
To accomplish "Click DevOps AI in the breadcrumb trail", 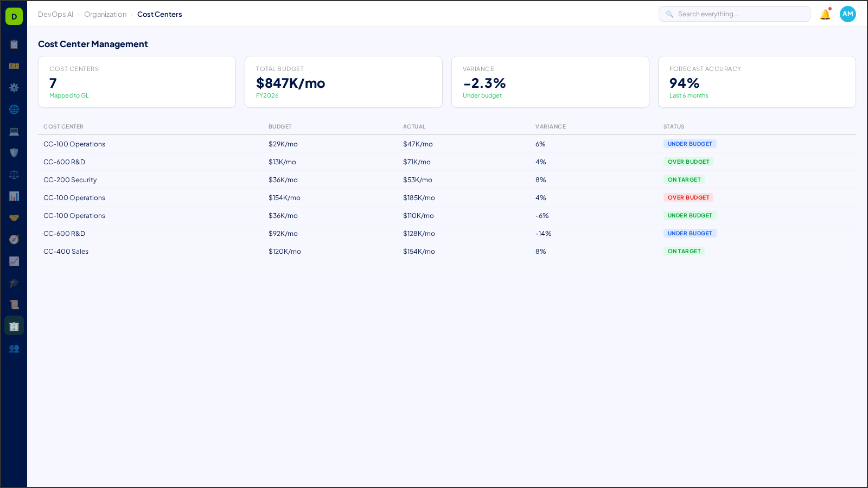I will [55, 14].
